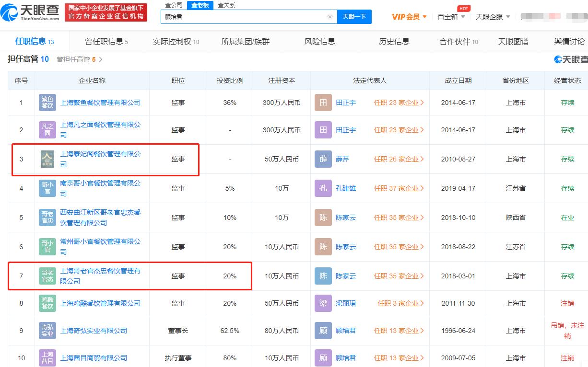The height and width of the screenshot is (367, 588).
Task: Click the 田 avatar in row 2
Action: (323, 130)
